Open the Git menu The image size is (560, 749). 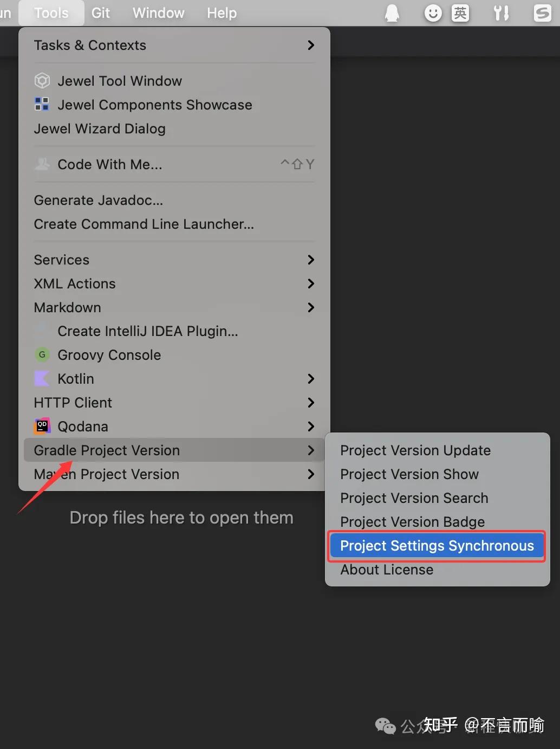click(x=101, y=13)
